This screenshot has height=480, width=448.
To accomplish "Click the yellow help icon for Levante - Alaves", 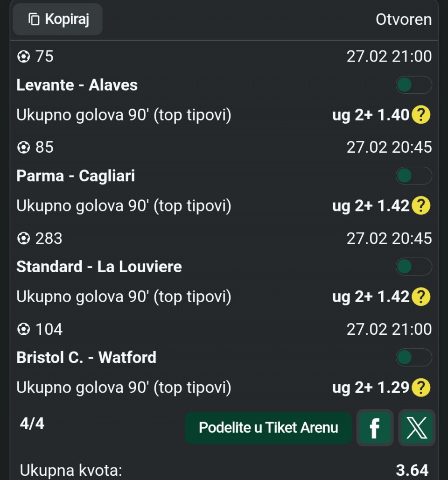I will [x=420, y=115].
